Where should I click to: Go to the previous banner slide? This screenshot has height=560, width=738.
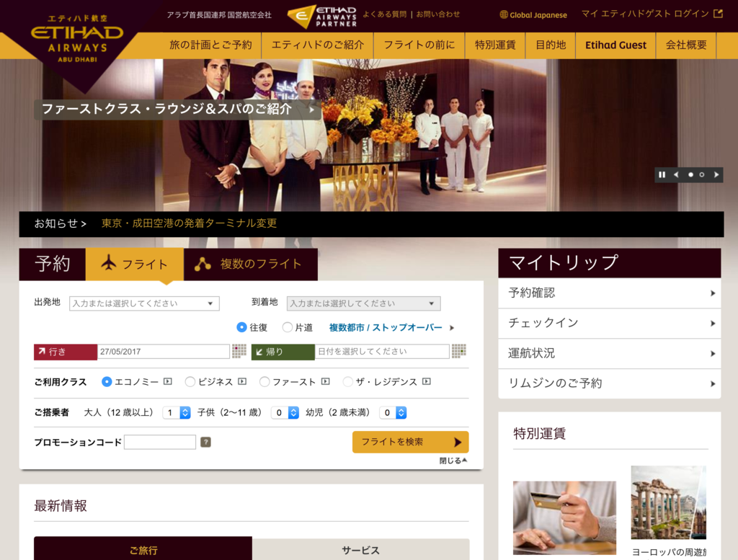[x=676, y=174]
